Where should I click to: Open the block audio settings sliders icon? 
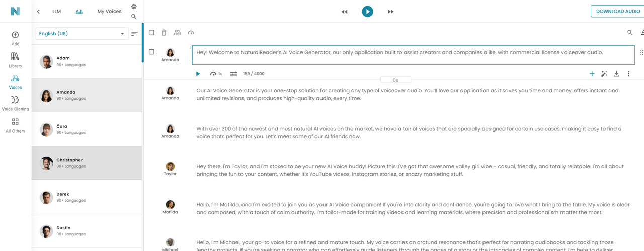[x=233, y=74]
